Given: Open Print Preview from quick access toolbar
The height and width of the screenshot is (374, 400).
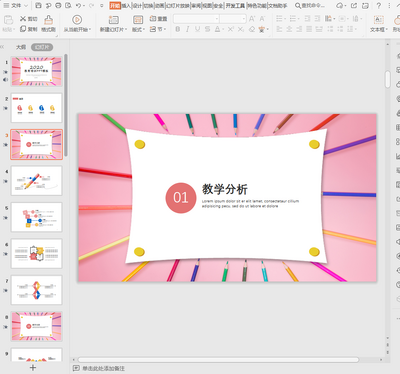Looking at the screenshot, I should [x=68, y=6].
